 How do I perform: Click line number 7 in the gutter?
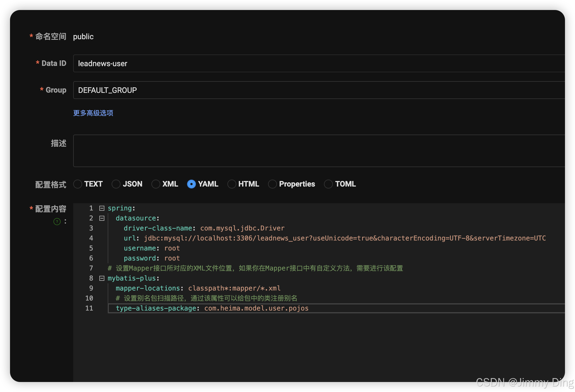tap(91, 268)
